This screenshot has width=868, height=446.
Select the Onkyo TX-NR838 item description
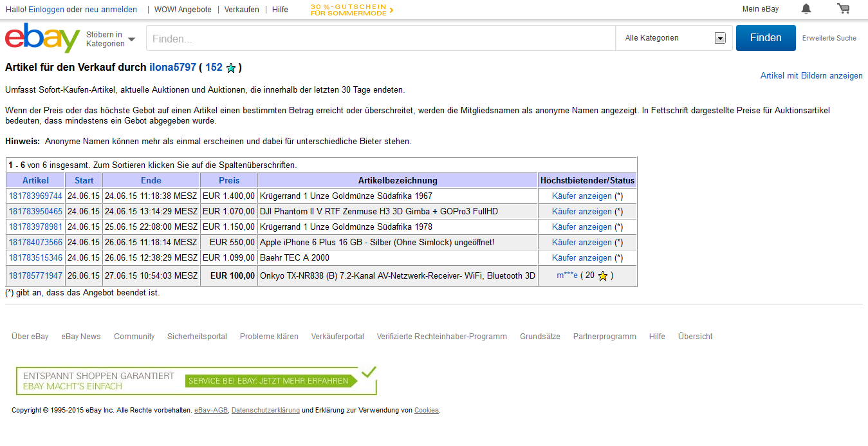(398, 276)
